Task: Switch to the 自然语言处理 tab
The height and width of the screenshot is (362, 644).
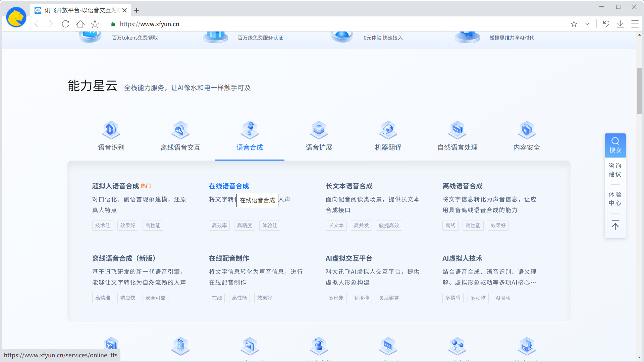Action: coord(457,147)
